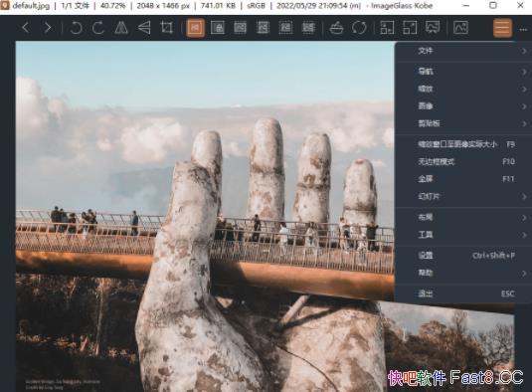Toggle the thumbnail panel icon
Screen dimensions: 532x392
(x=460, y=28)
